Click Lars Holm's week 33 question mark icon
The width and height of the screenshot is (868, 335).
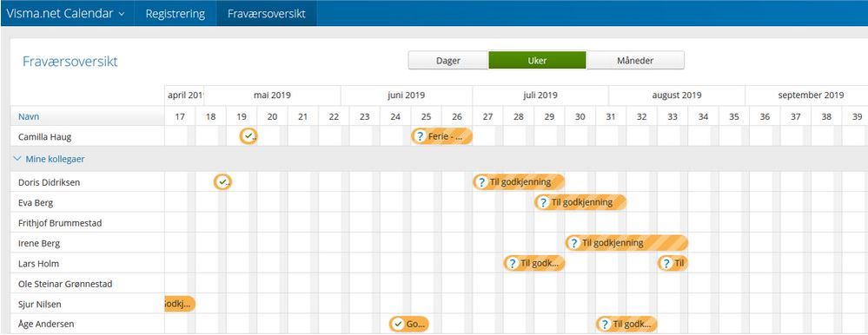pyautogui.click(x=667, y=263)
